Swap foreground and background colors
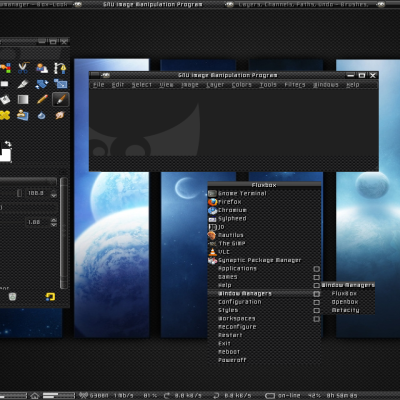400x400 pixels. tap(8, 144)
